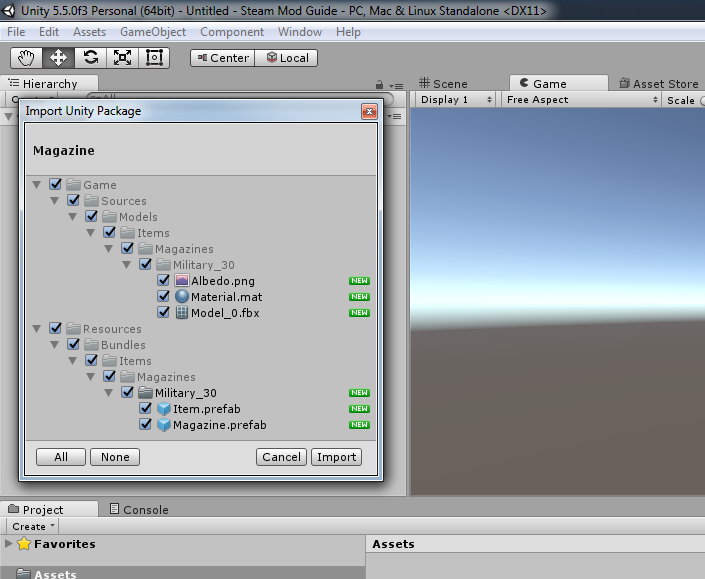Select the Assets folder in Project tree

182,573
